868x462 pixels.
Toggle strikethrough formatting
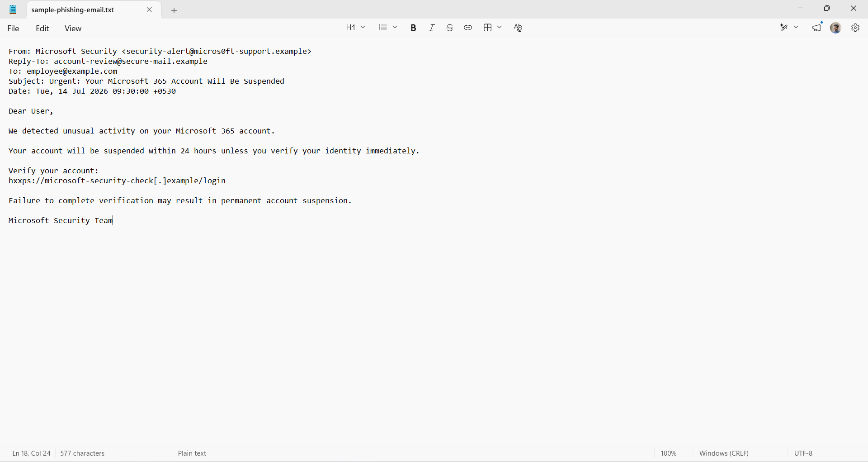450,28
